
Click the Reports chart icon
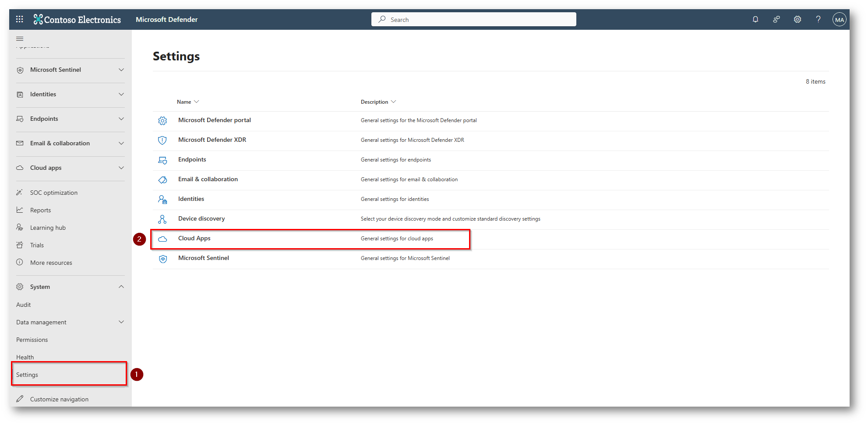[x=20, y=210]
